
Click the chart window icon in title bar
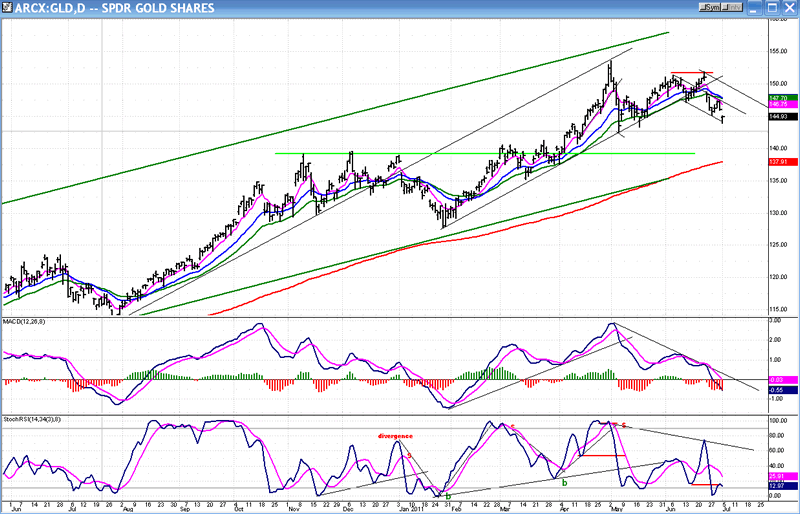[8, 8]
